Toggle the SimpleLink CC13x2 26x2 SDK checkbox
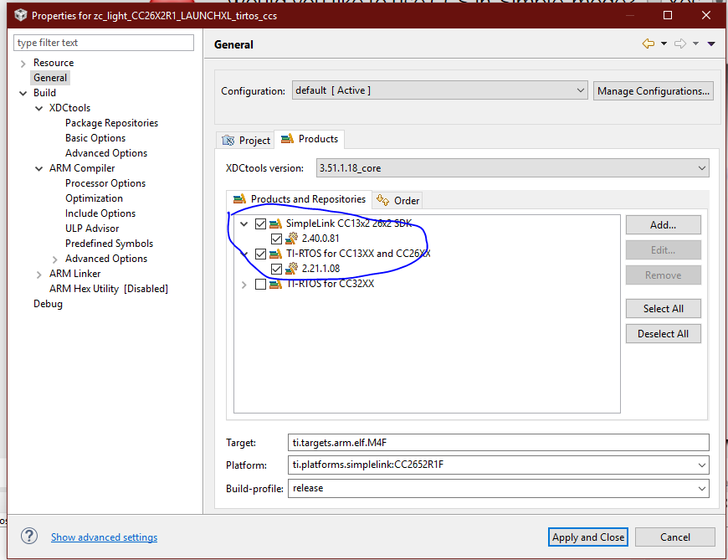This screenshot has height=560, width=728. [x=260, y=223]
